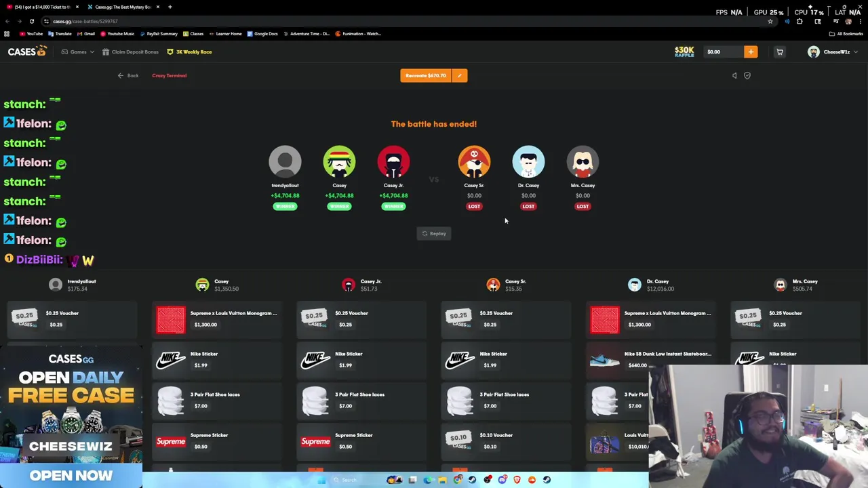Expand the CheeseW1z account dropdown

[x=855, y=52]
